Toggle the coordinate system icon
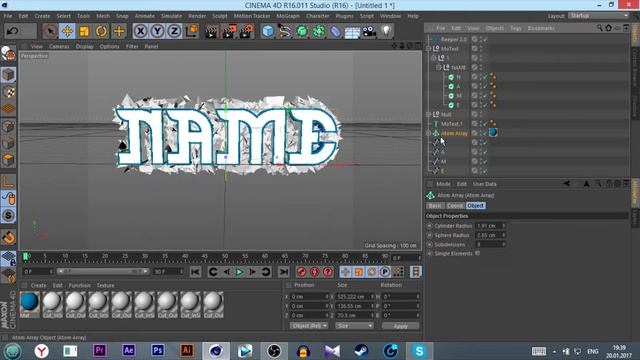The image size is (640, 360). pos(192,31)
